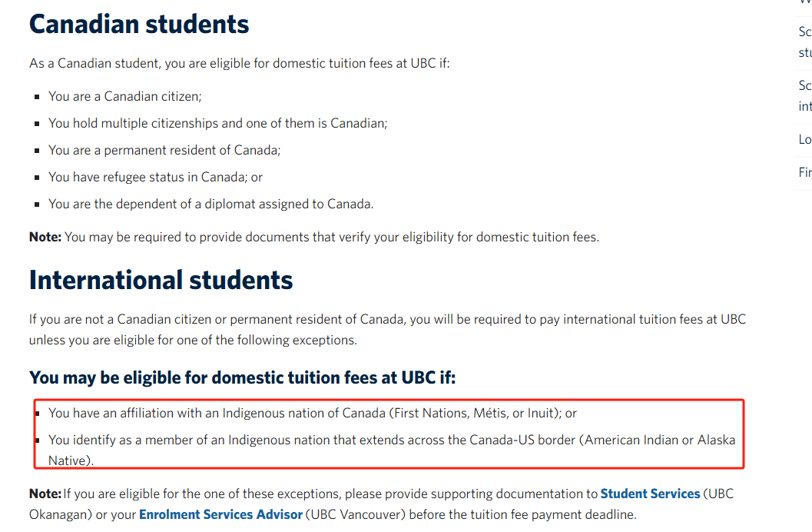Select sidebar item beginning with "Fir"
This screenshot has height=532, width=812.
click(805, 172)
